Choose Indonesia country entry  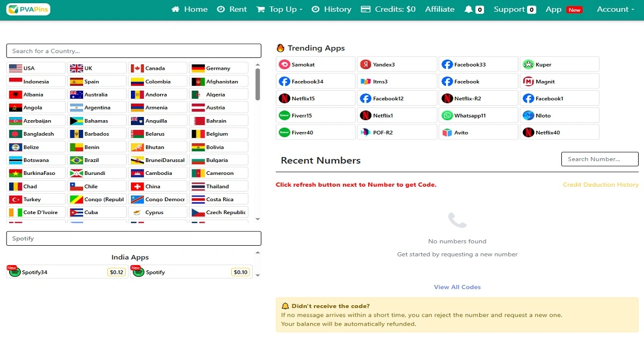(36, 82)
